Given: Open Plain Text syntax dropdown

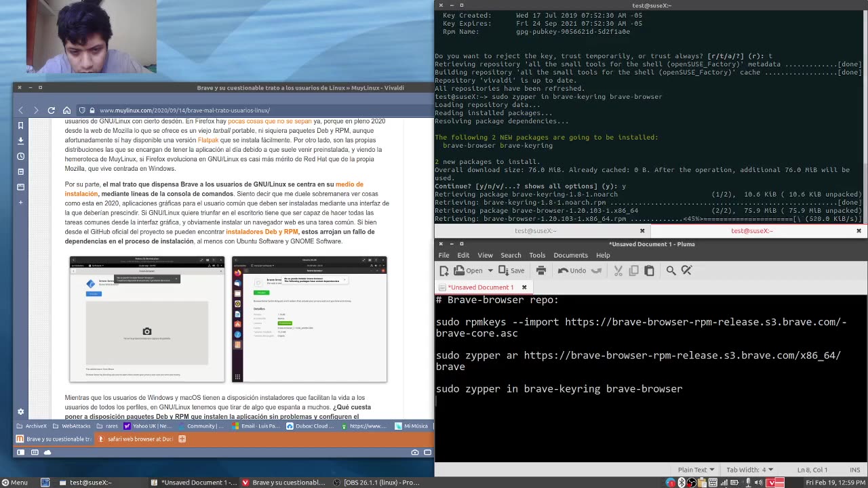Looking at the screenshot, I should click(696, 470).
